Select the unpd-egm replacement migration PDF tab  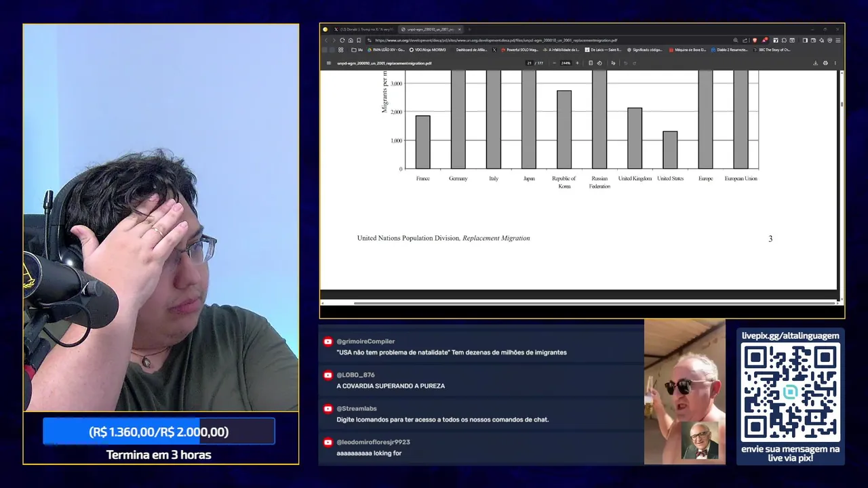(x=431, y=29)
